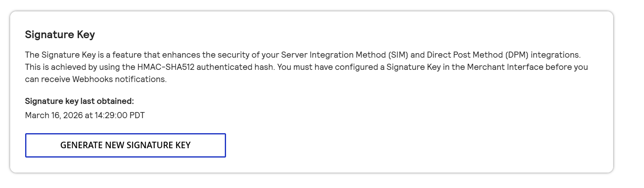Screen dimensions: 644x188
Task: Click the words 'before you' ending line two
Action: tap(567, 67)
